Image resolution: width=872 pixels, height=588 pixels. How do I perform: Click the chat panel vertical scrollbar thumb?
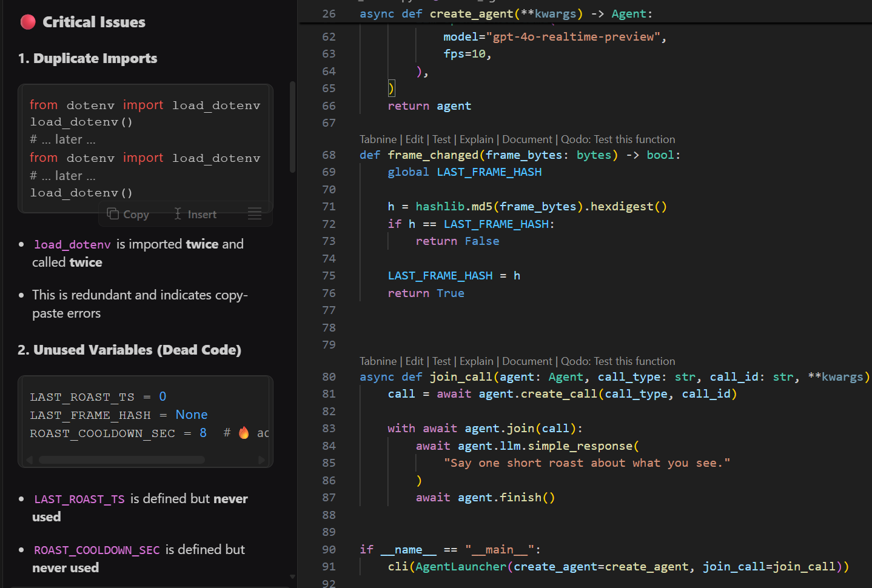(293, 127)
